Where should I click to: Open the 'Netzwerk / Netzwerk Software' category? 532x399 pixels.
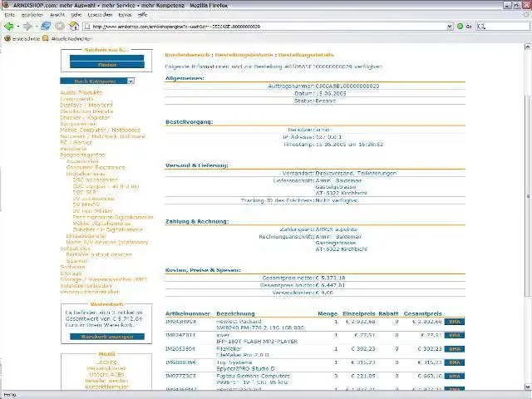pos(102,136)
